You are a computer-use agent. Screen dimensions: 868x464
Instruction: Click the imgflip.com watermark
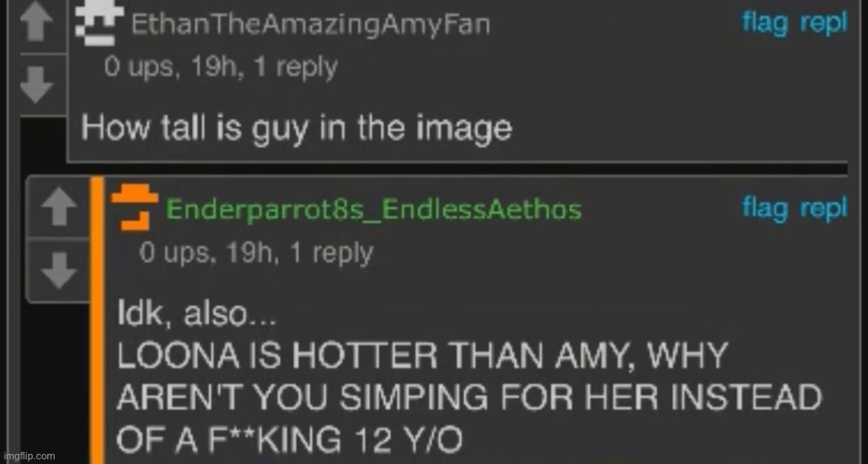coord(29,457)
